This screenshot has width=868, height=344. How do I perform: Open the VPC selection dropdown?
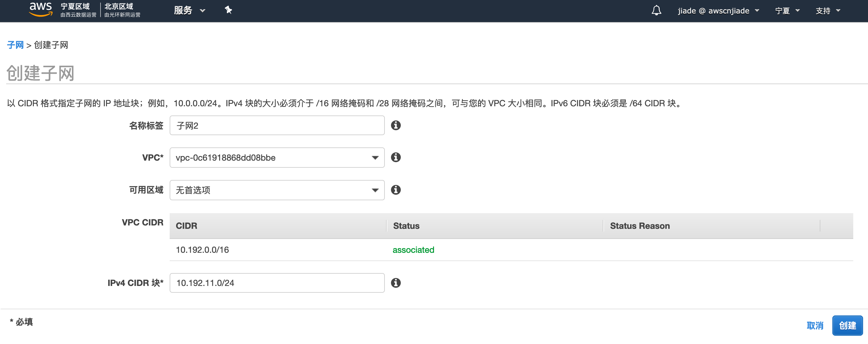pos(277,158)
